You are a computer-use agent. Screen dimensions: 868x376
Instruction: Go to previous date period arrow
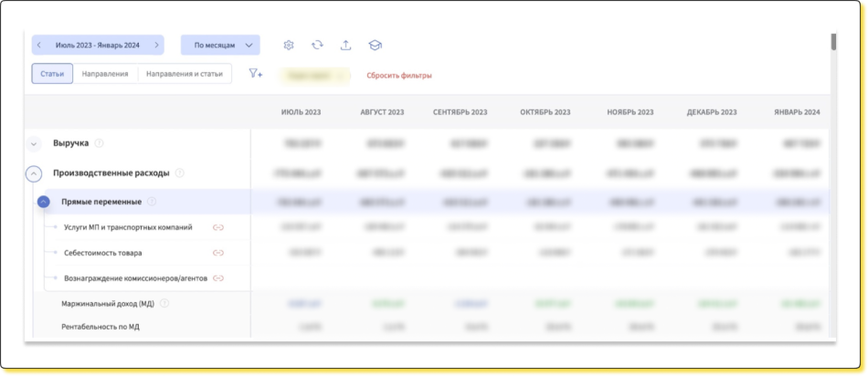39,45
